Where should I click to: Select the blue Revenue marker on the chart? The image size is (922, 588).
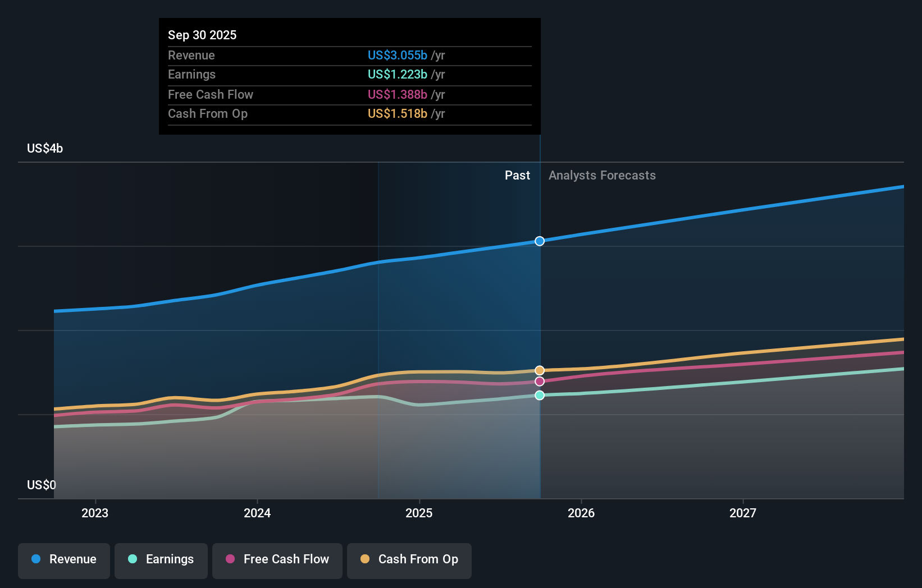pyautogui.click(x=540, y=241)
